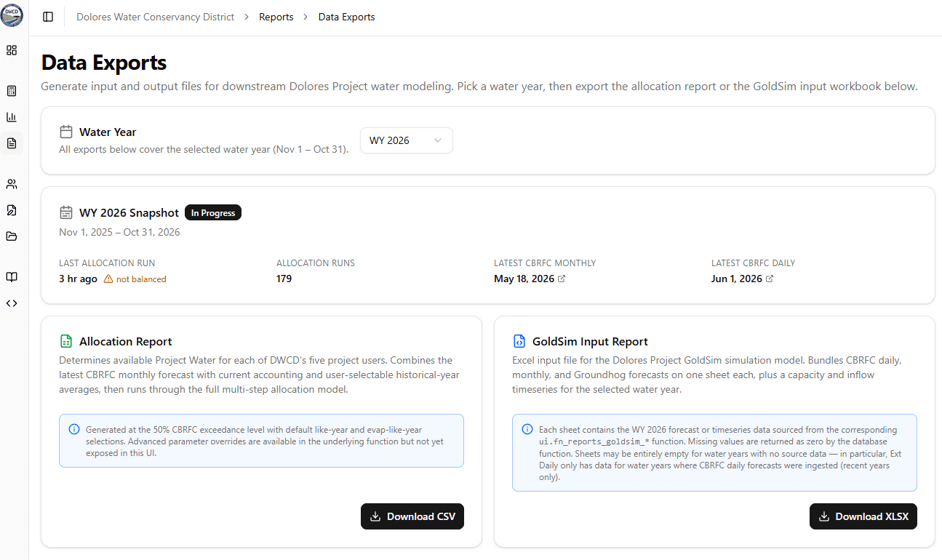Image resolution: width=942 pixels, height=560 pixels.
Task: Open the open-folder icon in sidebar
Action: 12,236
